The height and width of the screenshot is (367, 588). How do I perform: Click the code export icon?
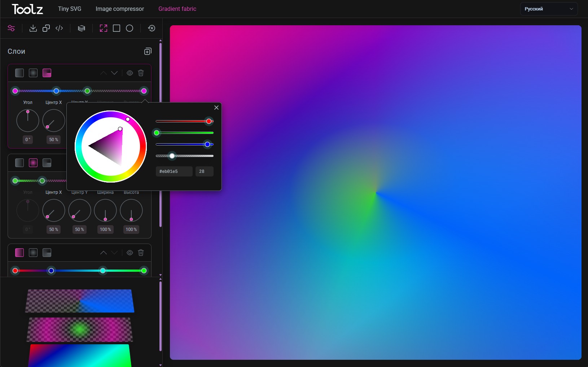(59, 28)
